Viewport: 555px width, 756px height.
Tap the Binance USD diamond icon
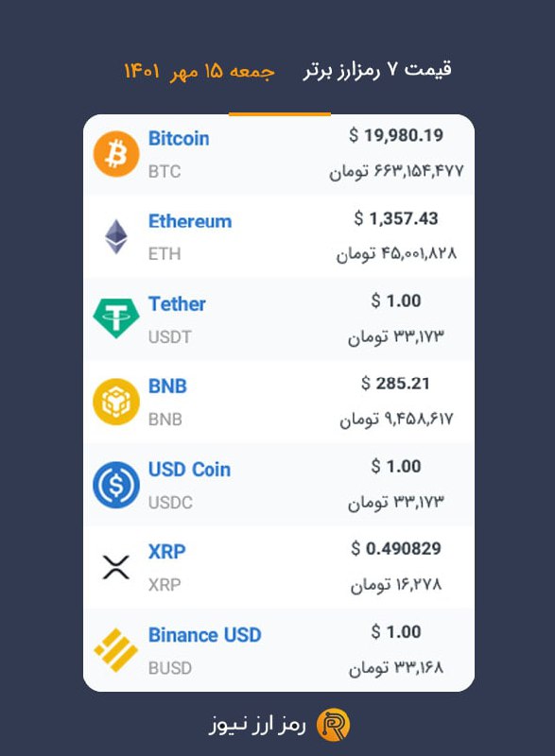tap(116, 650)
